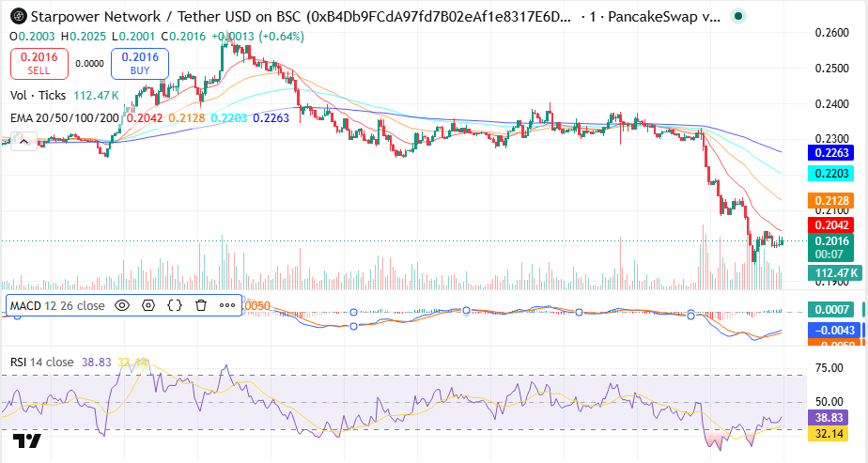Click the current price 0.2016 countdown label
Screen dimensions: 868x463
click(831, 247)
